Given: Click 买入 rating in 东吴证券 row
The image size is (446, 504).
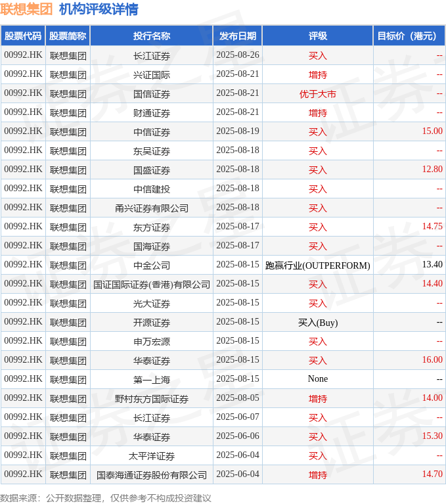Looking at the screenshot, I should (318, 151).
